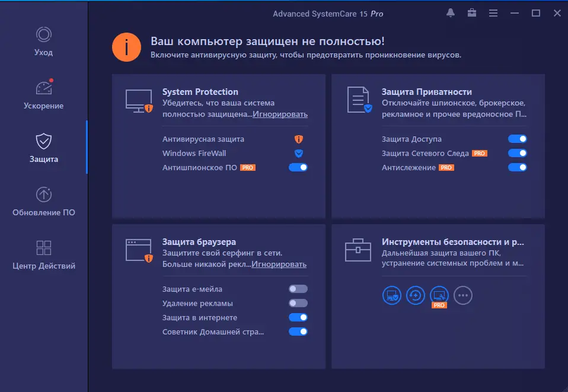This screenshot has width=568, height=392.
Task: Toggle Защита Сетевого Следа switch
Action: coord(517,153)
